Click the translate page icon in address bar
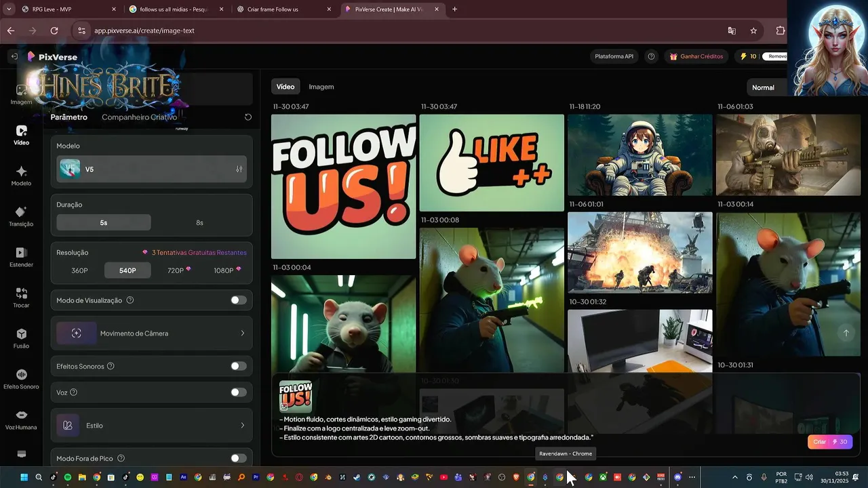 pyautogui.click(x=732, y=30)
